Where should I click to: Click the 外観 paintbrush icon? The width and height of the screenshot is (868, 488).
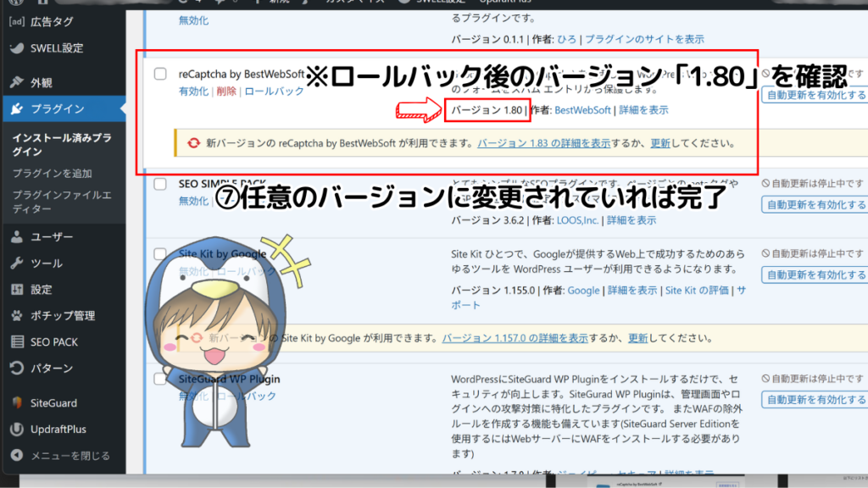[x=17, y=82]
